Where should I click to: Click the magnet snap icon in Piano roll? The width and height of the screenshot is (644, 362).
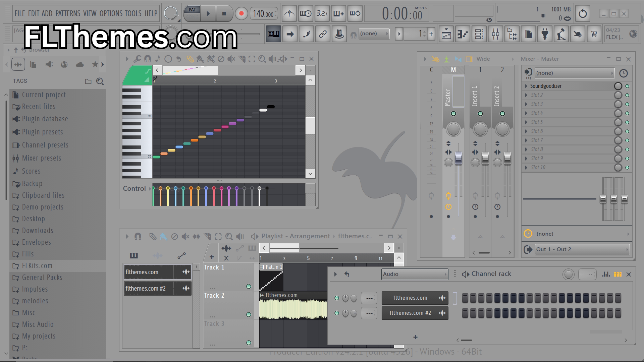[147, 59]
